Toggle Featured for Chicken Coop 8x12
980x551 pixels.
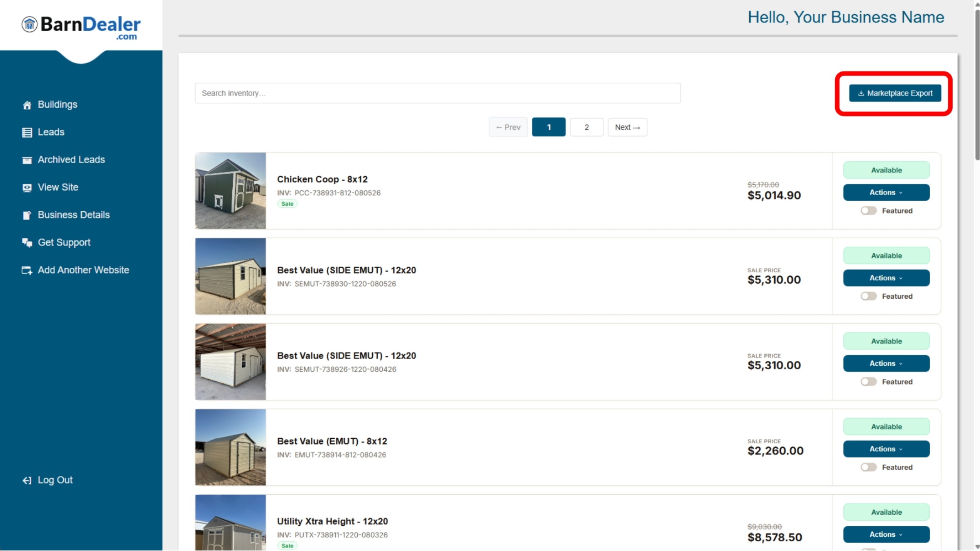(868, 211)
